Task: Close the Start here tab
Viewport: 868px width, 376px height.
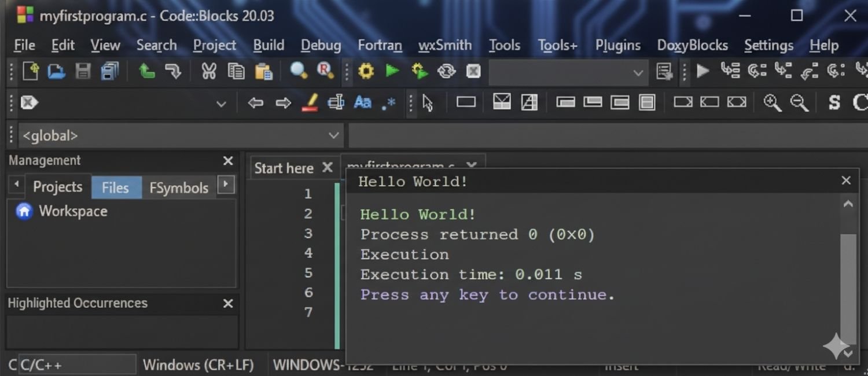Action: 328,168
